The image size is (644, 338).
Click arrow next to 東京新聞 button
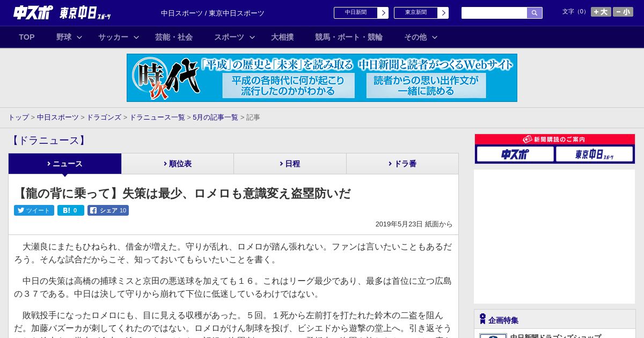(443, 13)
